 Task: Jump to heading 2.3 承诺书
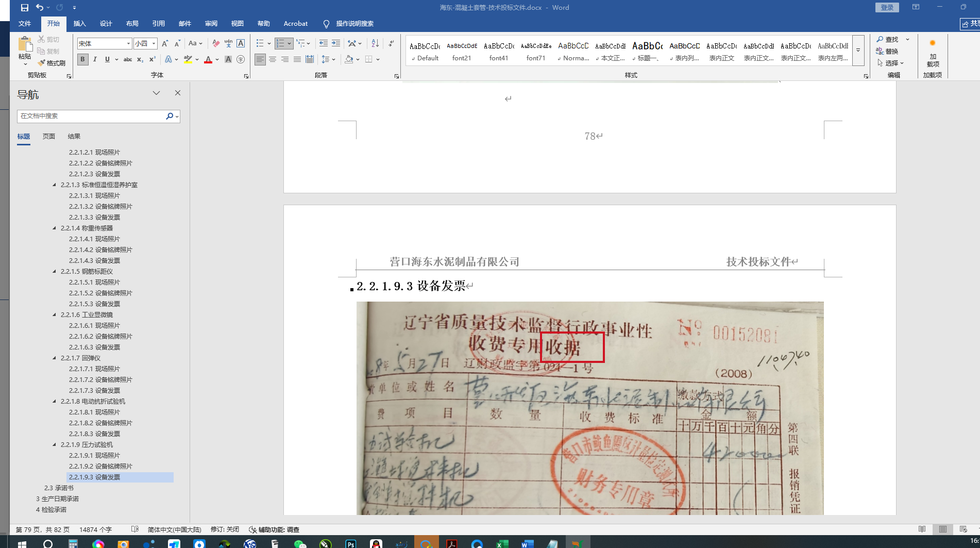59,488
